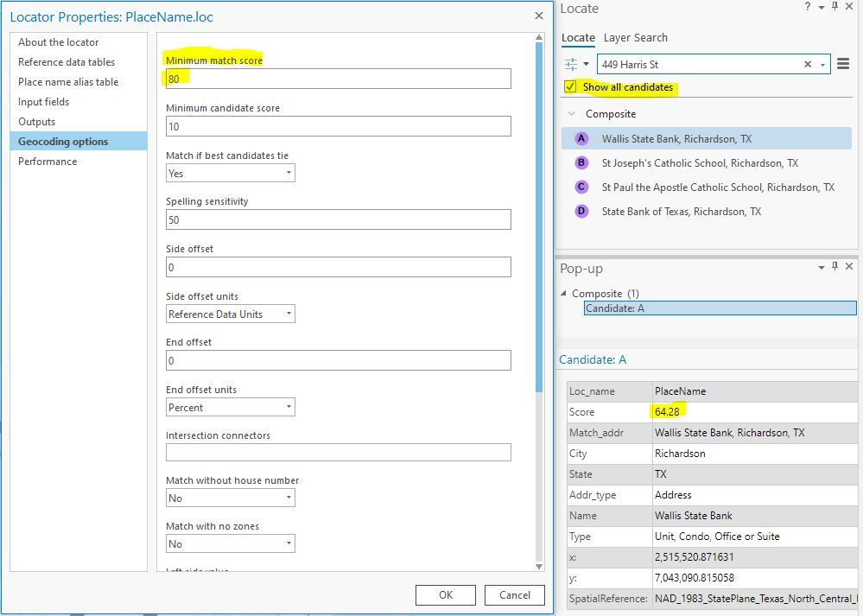
Task: Click the Match_addr value cell
Action: [x=755, y=433]
